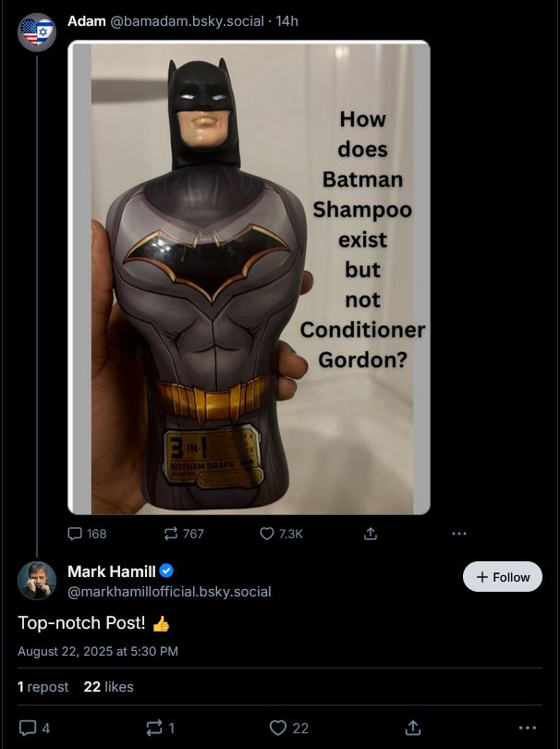Share Adam's Batman shampoo post

(x=371, y=534)
